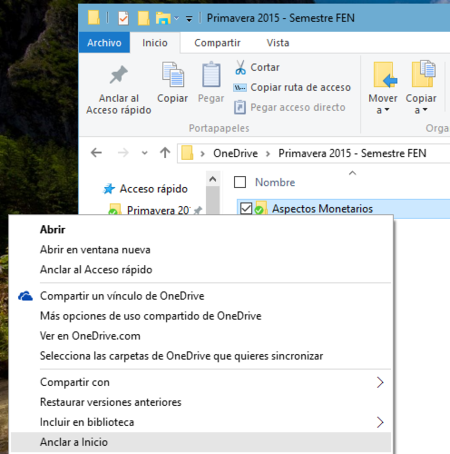Choose Abrir en ventana nueva
This screenshot has width=450, height=454.
coord(201,250)
